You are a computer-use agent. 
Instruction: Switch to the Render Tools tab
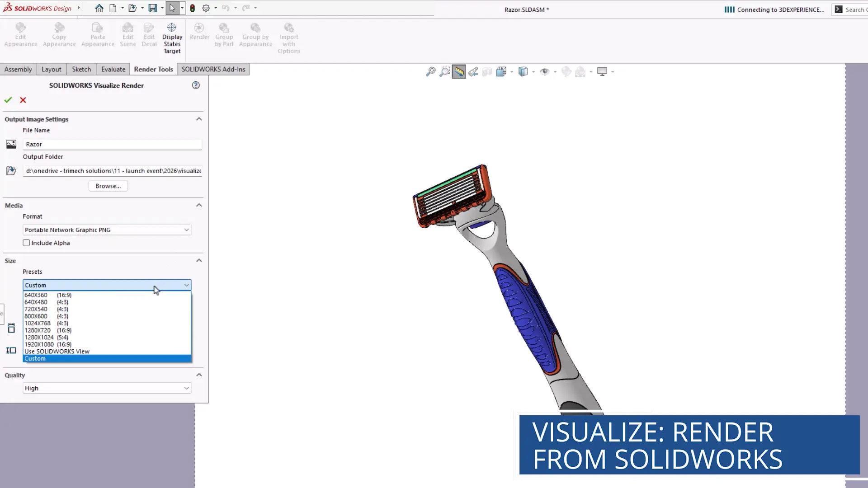[153, 69]
